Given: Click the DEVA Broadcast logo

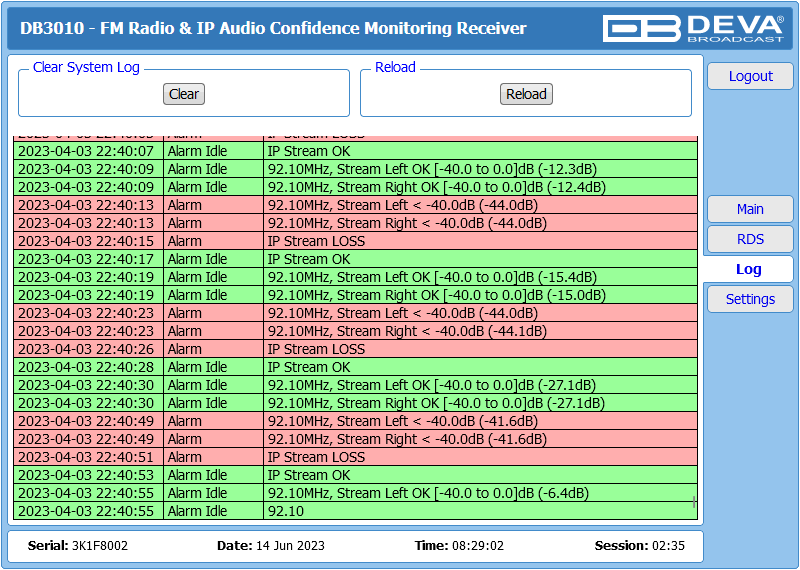Looking at the screenshot, I should [x=693, y=28].
